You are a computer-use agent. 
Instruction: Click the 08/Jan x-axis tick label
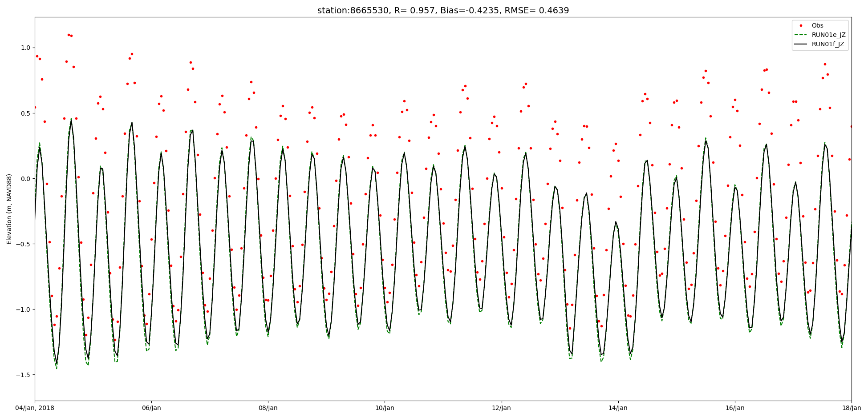click(x=268, y=408)
